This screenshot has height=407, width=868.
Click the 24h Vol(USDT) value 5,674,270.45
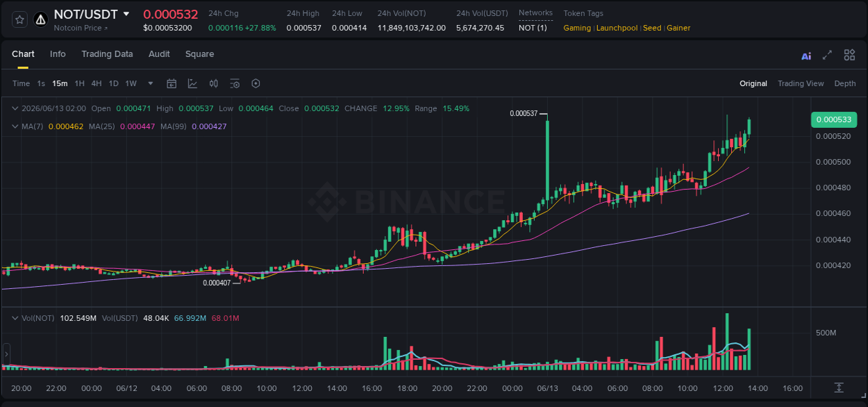click(x=481, y=28)
